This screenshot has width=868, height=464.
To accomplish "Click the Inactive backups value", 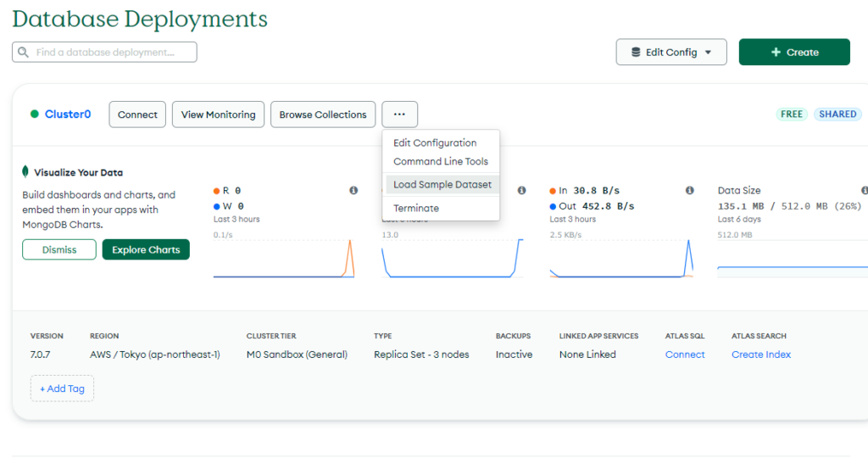I will pyautogui.click(x=515, y=355).
